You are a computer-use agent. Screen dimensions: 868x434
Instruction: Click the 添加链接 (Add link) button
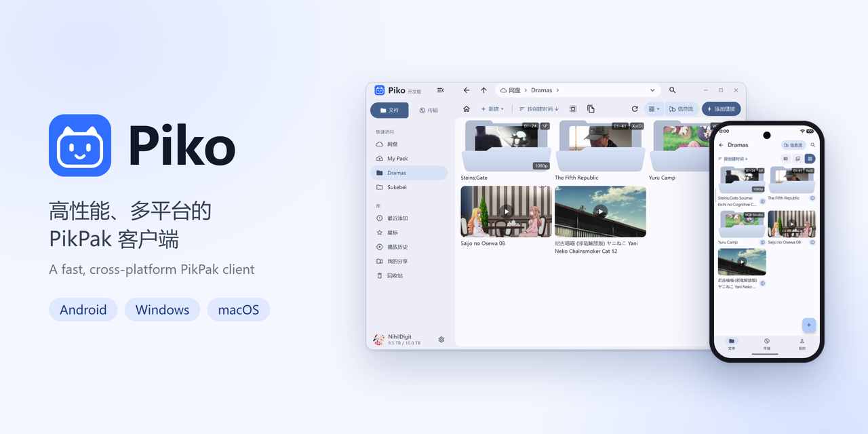pyautogui.click(x=722, y=108)
